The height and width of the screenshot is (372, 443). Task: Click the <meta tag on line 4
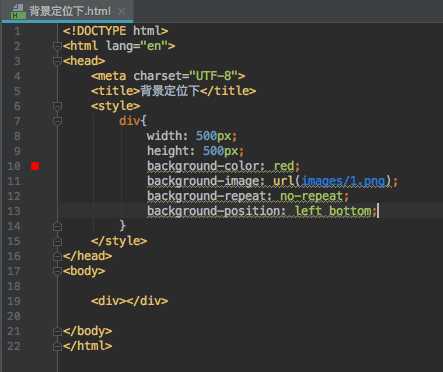pos(109,76)
